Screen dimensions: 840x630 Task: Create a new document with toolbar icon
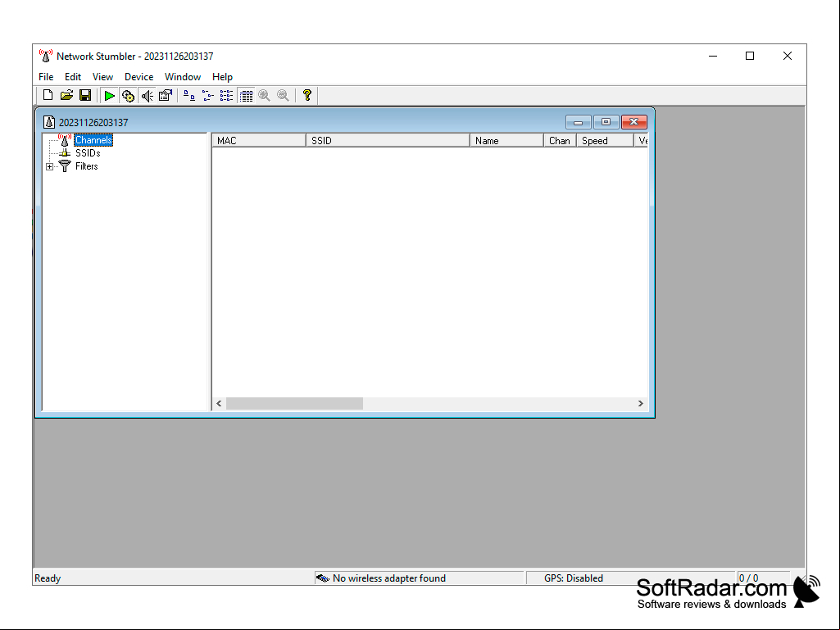pos(48,95)
